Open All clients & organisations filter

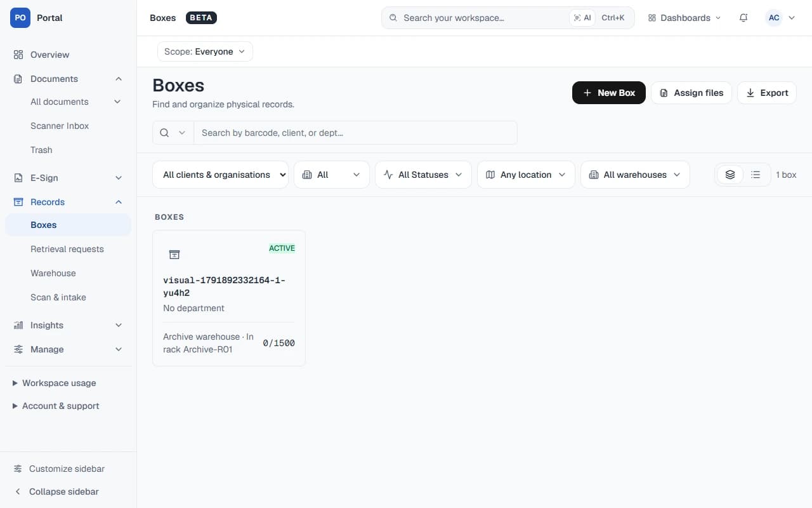221,175
